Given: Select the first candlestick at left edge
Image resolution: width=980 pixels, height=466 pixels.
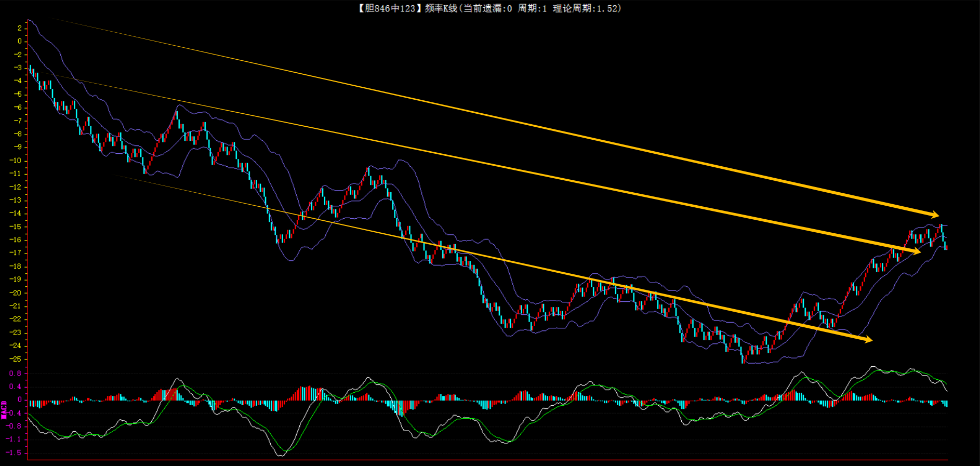Looking at the screenshot, I should (30, 70).
